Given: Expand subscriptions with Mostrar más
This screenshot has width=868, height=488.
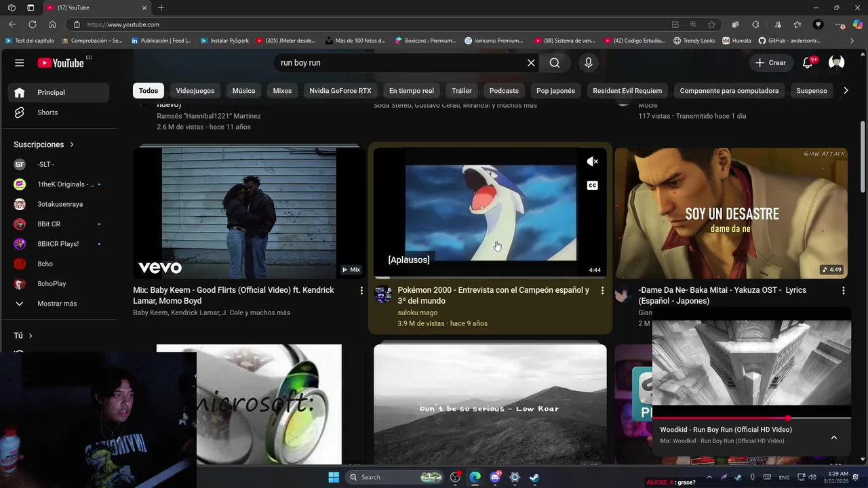Looking at the screenshot, I should pos(58,304).
